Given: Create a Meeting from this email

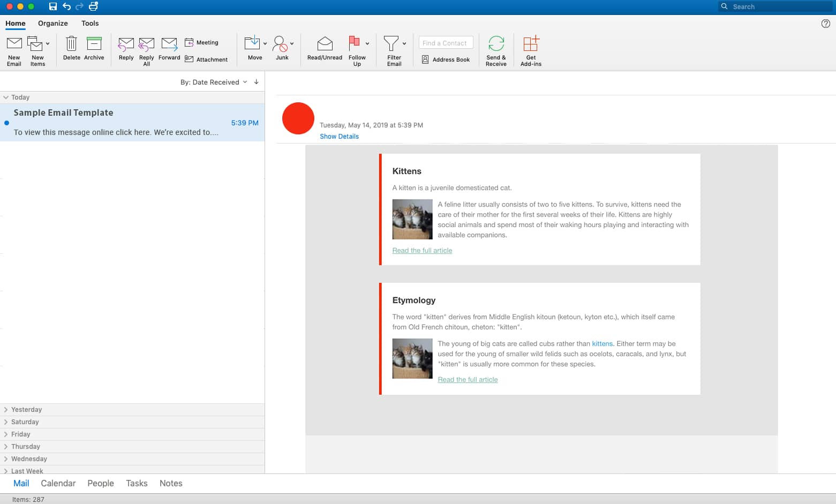Looking at the screenshot, I should coord(202,42).
